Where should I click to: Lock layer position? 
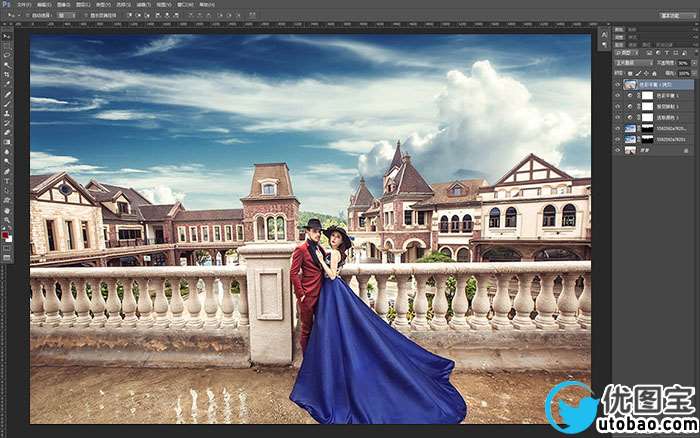[646, 73]
